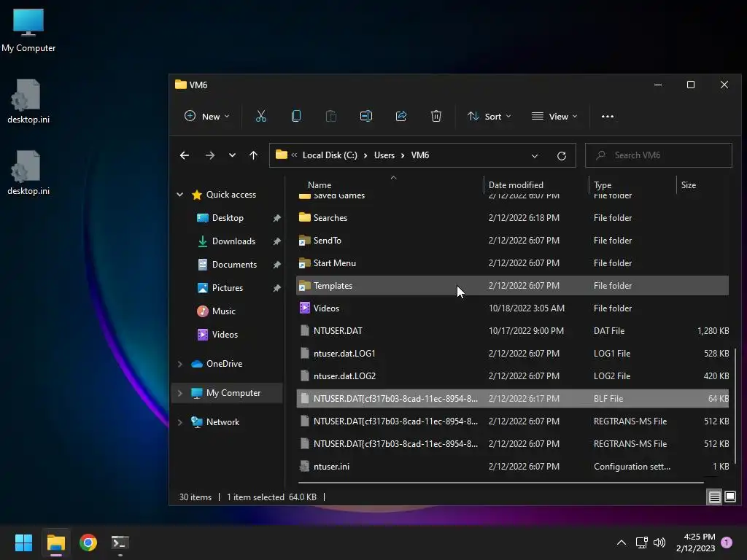The image size is (747, 560).
Task: Select the ntuser.ini file
Action: click(512, 467)
